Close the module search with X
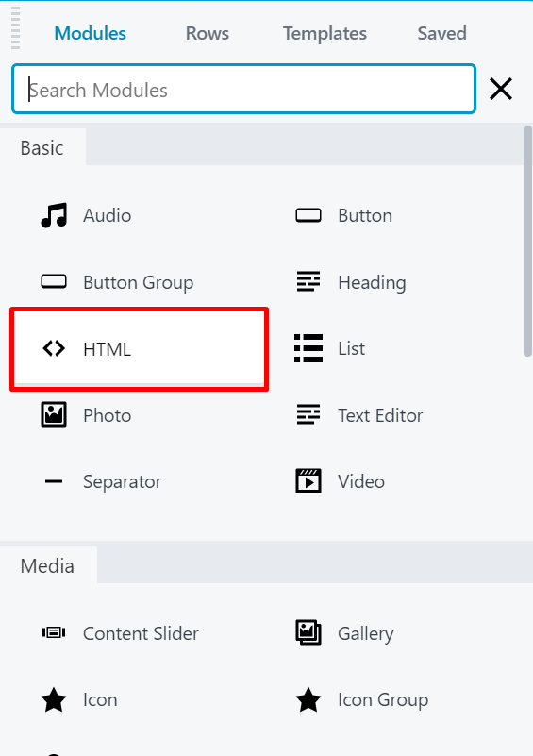 (x=501, y=90)
